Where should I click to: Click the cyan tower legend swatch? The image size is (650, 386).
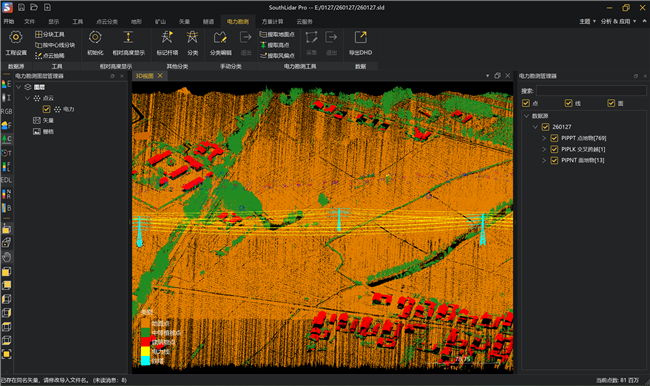pos(146,360)
